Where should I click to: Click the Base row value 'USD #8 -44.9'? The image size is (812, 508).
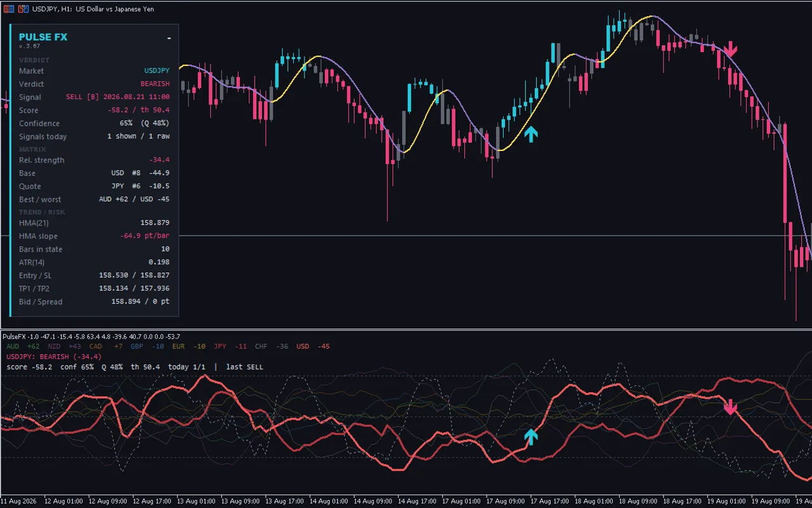click(140, 173)
